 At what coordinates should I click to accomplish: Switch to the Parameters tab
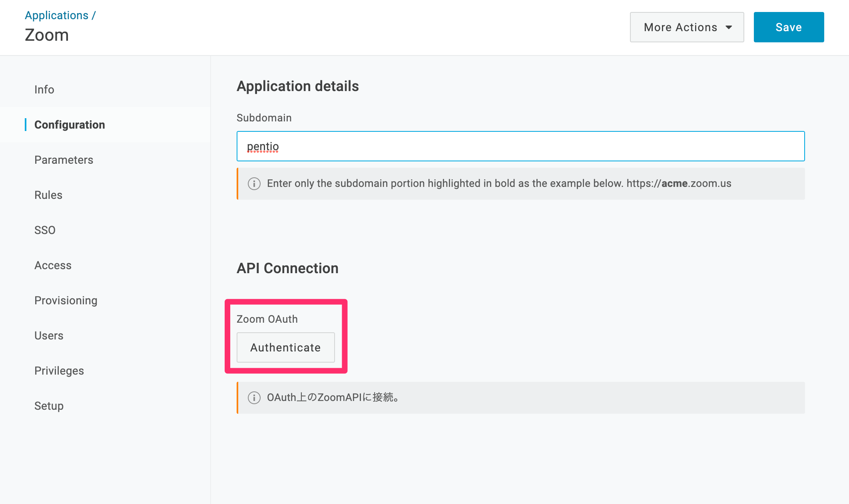(64, 160)
